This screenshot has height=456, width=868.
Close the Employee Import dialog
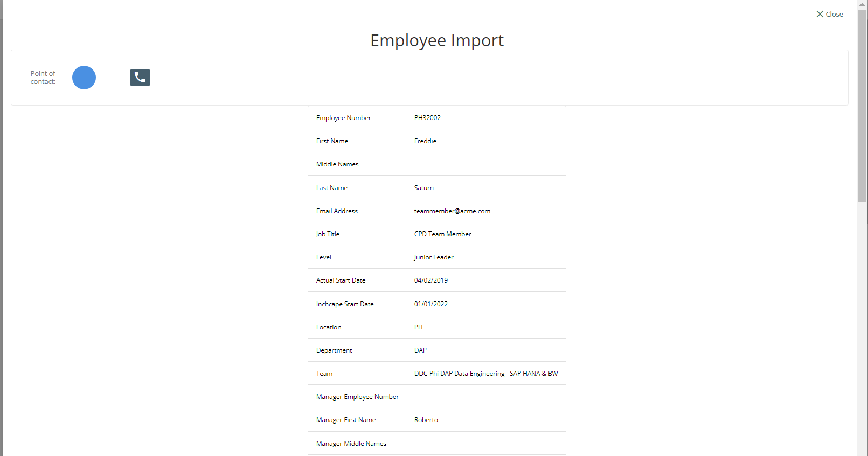[829, 14]
